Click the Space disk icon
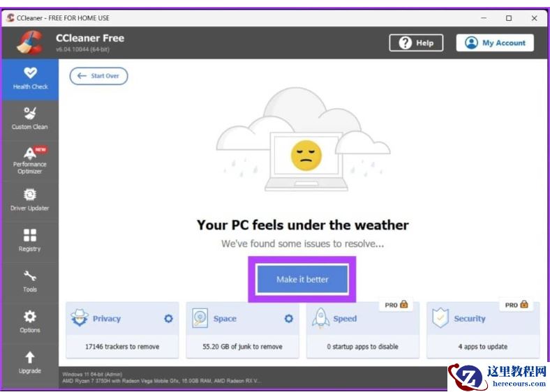This screenshot has width=550, height=392. tap(200, 318)
